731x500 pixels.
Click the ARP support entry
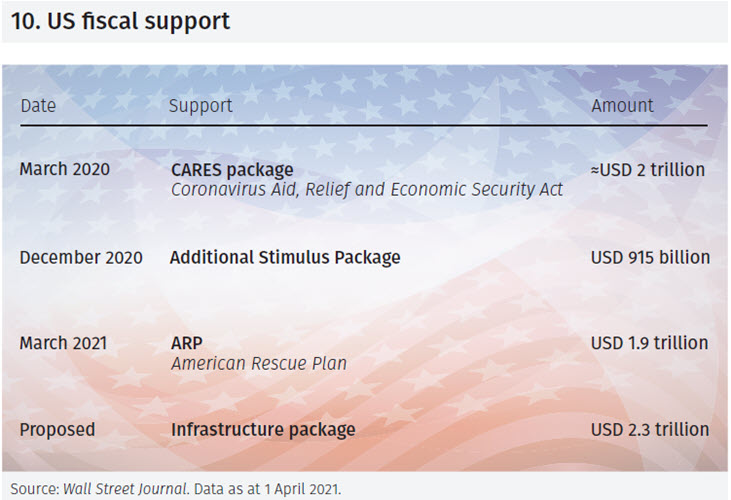coord(186,343)
